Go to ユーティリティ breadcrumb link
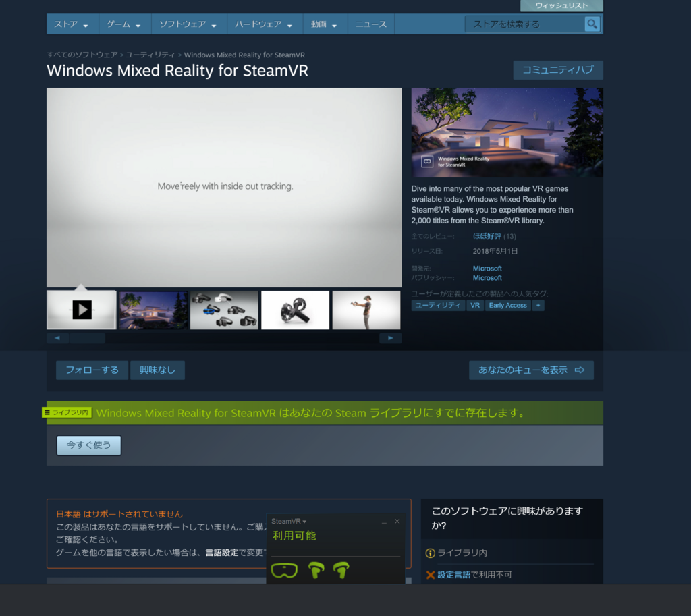691x616 pixels. (150, 55)
